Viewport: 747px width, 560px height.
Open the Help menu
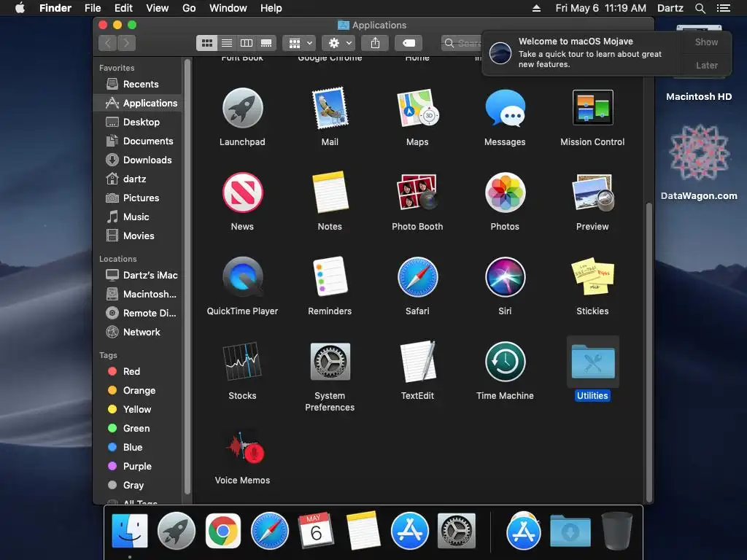(x=271, y=8)
